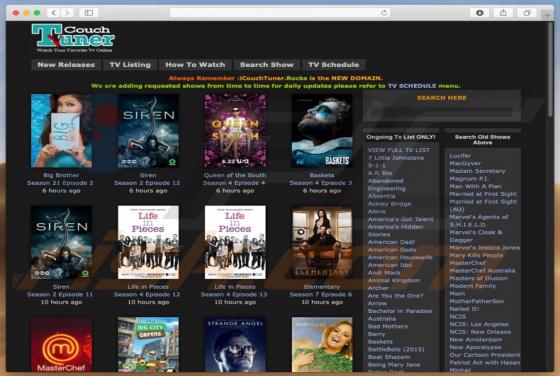Screen dimensions: 560x376
Task: Click the Elementary Season 7 Episode 6 link
Action: coord(321,294)
